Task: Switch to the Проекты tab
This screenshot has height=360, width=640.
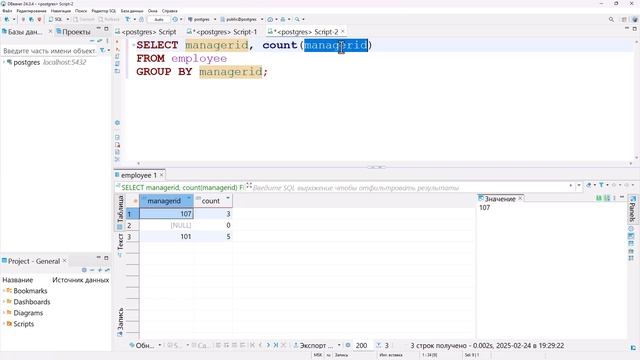Action: pos(73,32)
